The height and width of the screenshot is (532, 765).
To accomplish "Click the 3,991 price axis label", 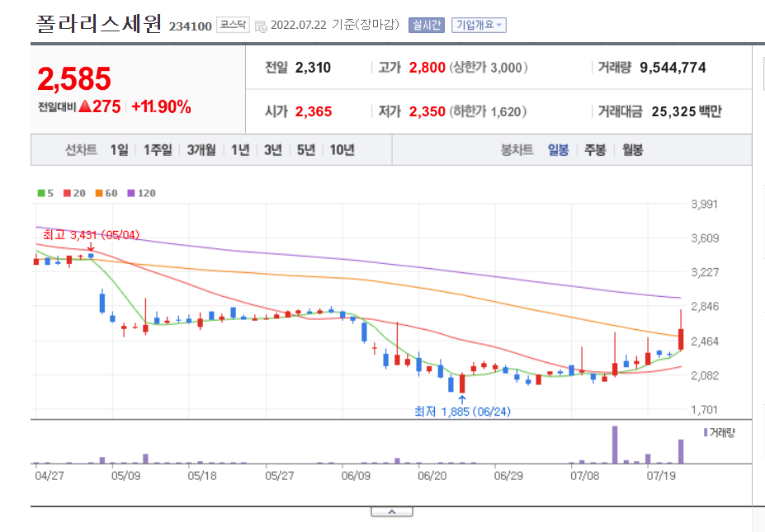I will tap(705, 204).
